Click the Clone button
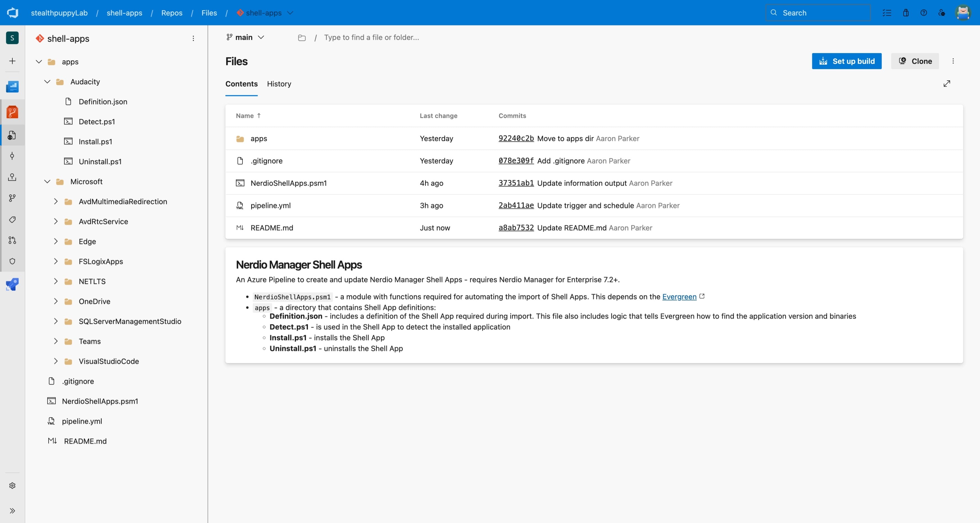 915,61
